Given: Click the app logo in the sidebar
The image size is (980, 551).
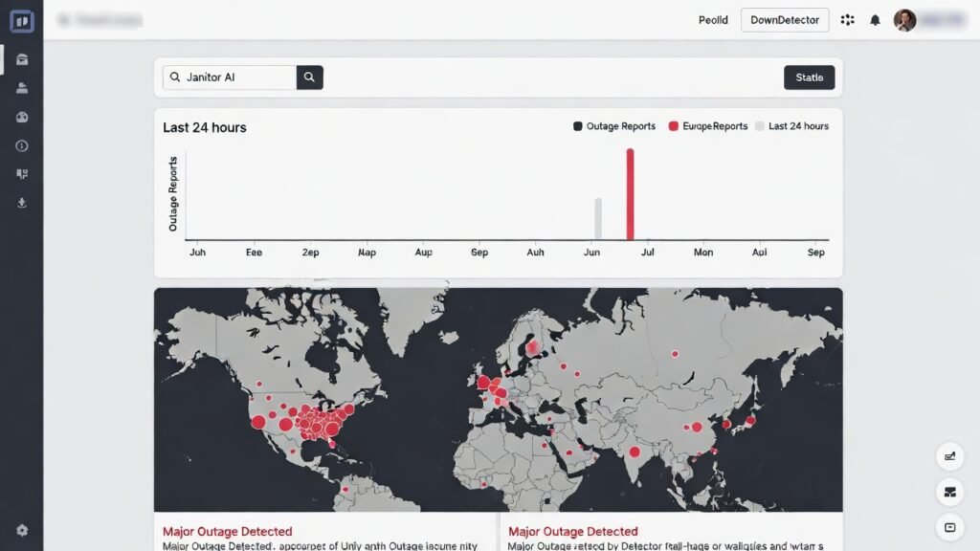Looking at the screenshot, I should click(x=21, y=21).
